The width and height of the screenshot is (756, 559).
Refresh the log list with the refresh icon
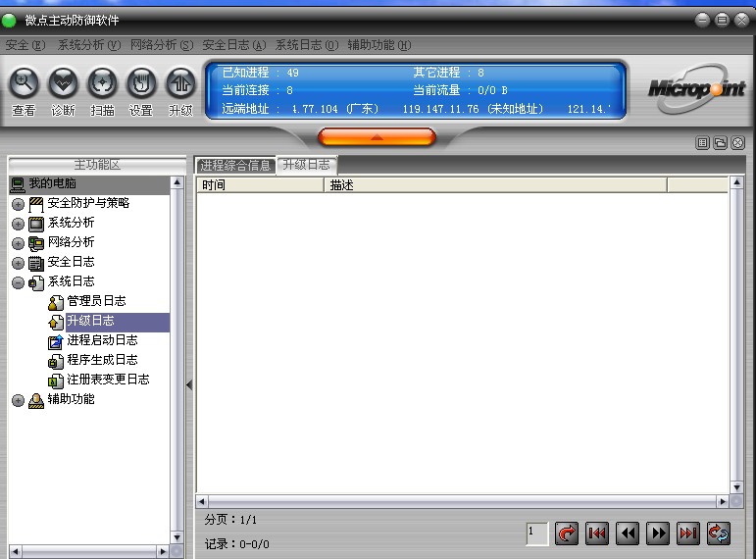point(719,534)
